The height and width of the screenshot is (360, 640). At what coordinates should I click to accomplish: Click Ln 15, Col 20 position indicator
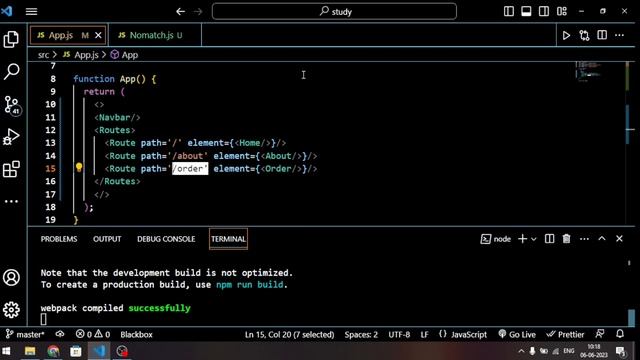click(289, 335)
